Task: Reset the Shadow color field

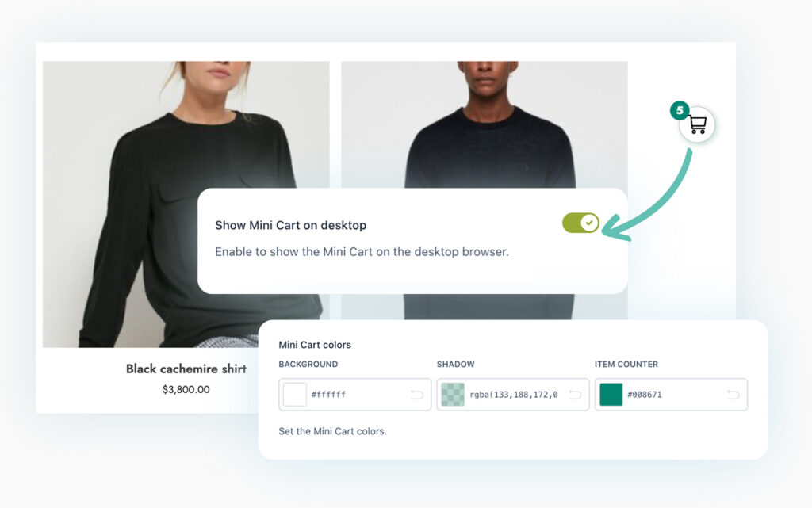Action: [575, 395]
